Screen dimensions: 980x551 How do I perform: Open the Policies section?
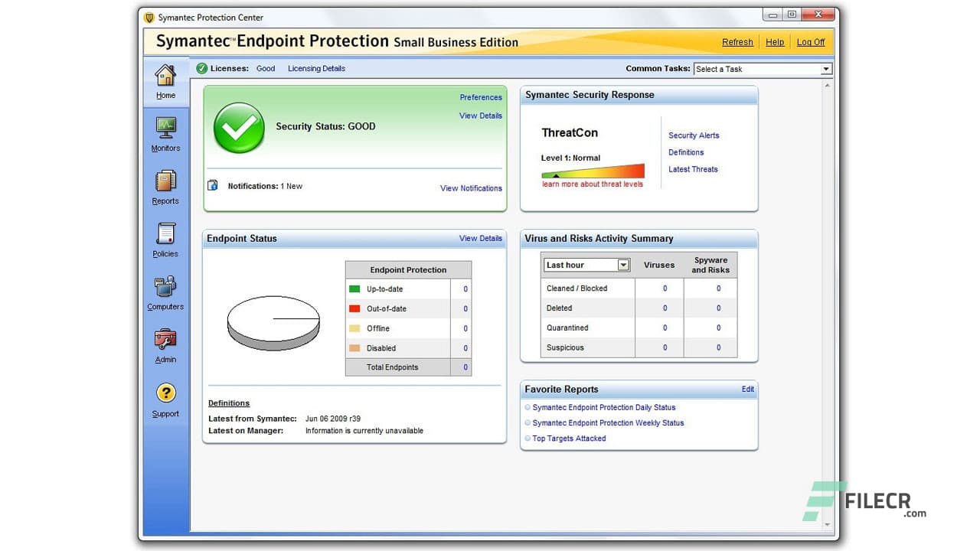coord(165,240)
